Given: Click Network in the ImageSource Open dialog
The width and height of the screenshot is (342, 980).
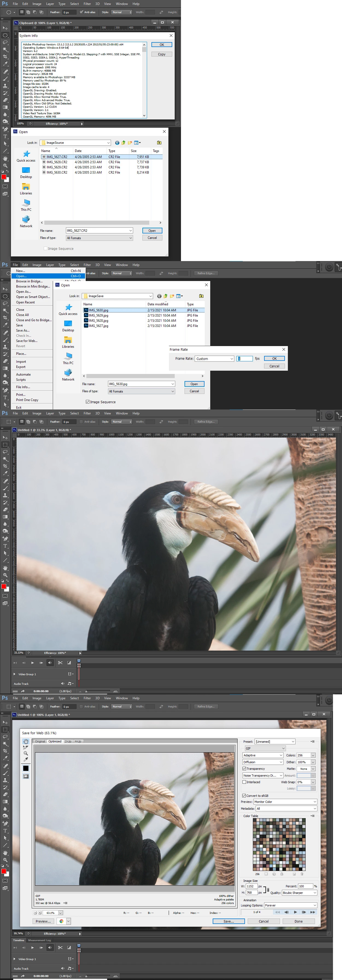Looking at the screenshot, I should point(26,221).
